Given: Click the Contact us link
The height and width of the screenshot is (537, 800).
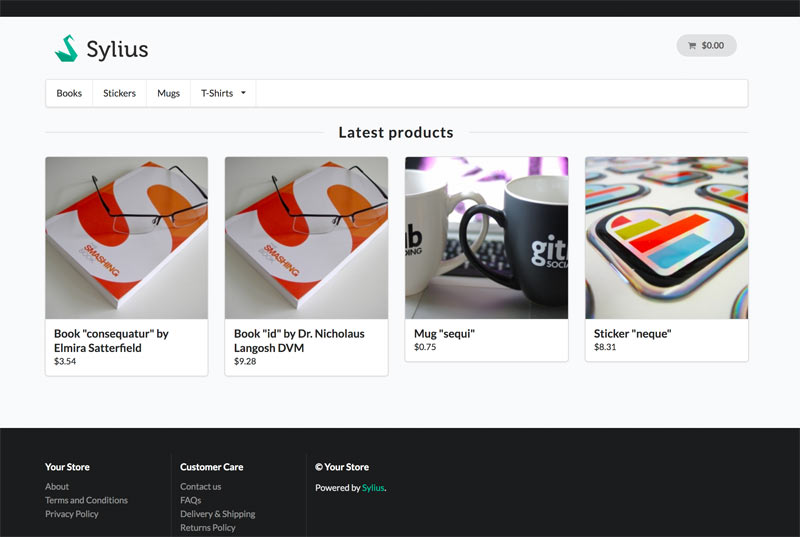Looking at the screenshot, I should coord(200,487).
